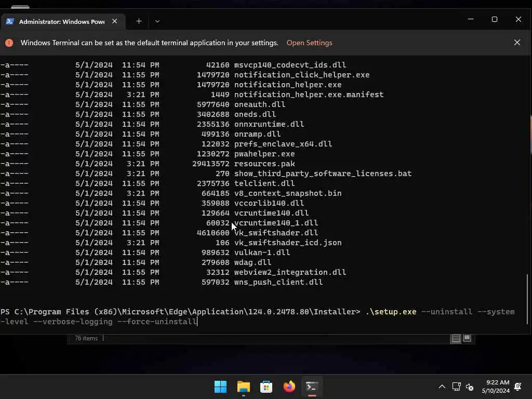Click the wdag.dll file name
This screenshot has width=532, height=399.
pos(252,262)
